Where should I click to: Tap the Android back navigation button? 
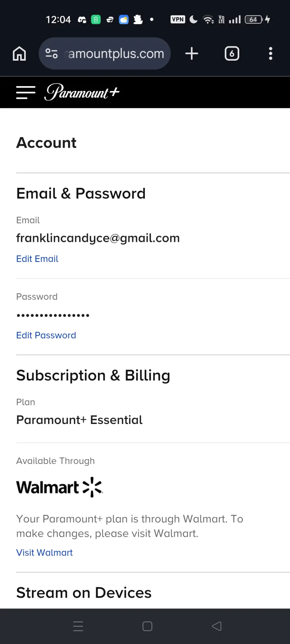pos(217,626)
